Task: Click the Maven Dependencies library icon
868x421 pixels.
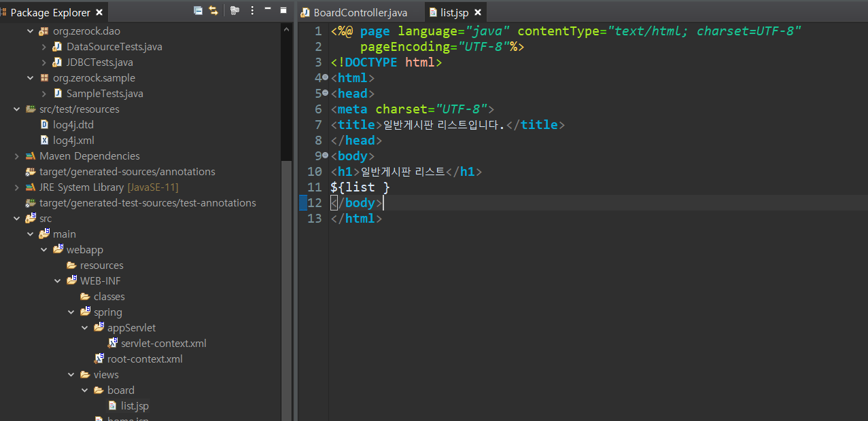Action: pos(31,155)
